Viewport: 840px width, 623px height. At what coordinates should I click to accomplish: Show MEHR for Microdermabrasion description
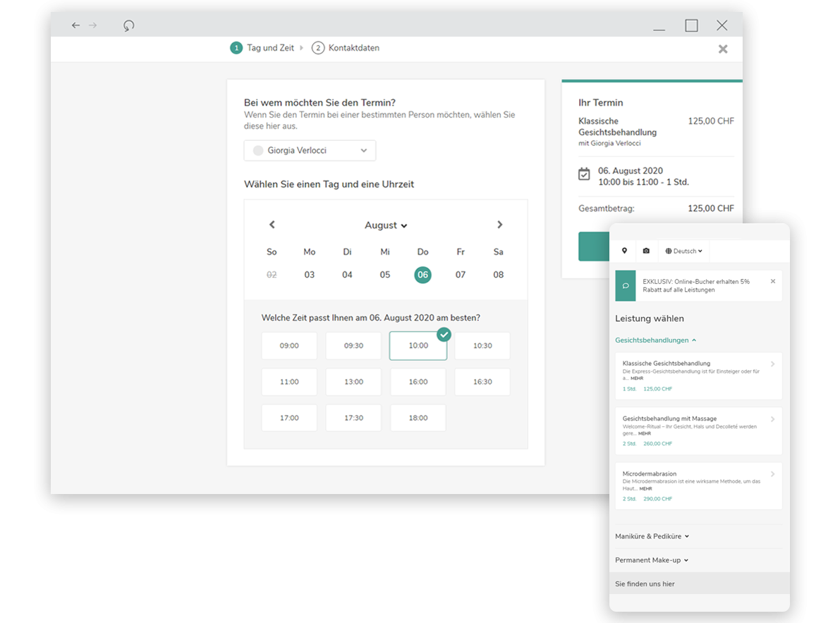pos(645,488)
